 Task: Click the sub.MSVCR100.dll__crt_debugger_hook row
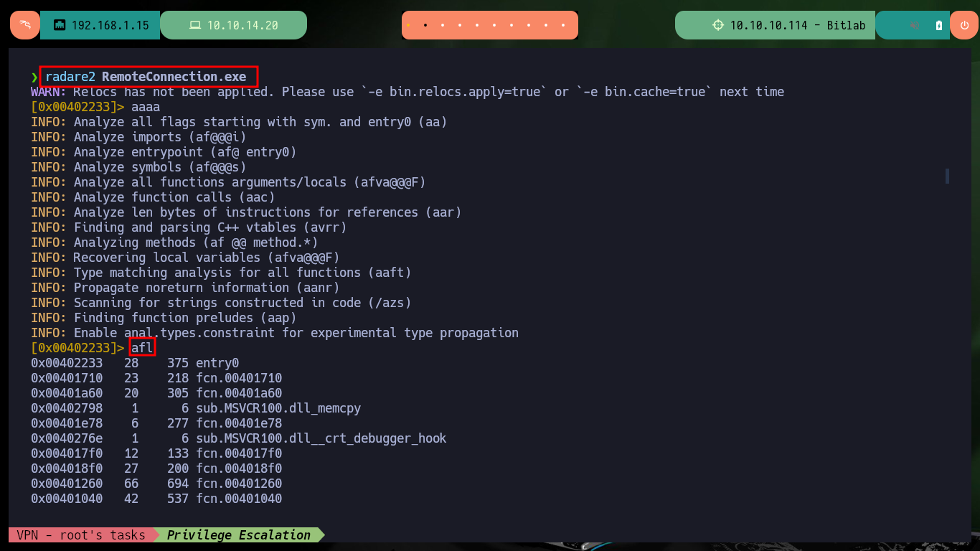[x=239, y=438]
